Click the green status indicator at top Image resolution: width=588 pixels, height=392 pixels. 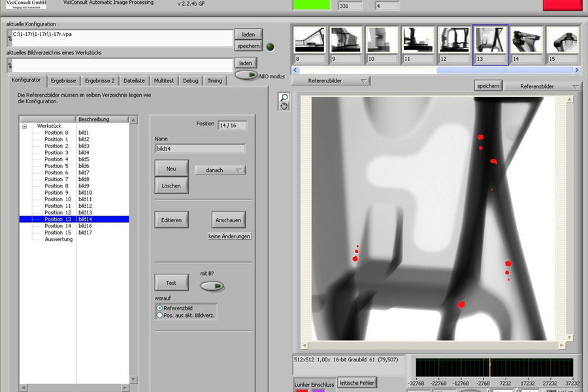pos(312,5)
